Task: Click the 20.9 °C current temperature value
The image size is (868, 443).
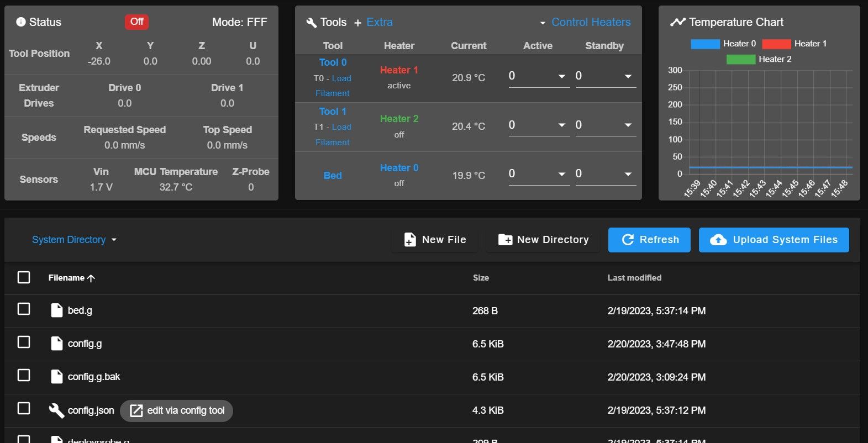Action: coord(469,78)
